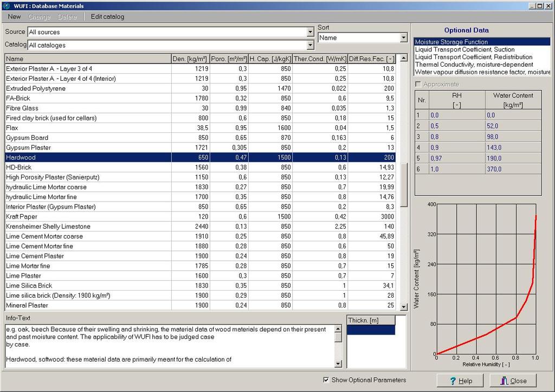Select Fired clay brick (used for cellars)

tap(201, 118)
